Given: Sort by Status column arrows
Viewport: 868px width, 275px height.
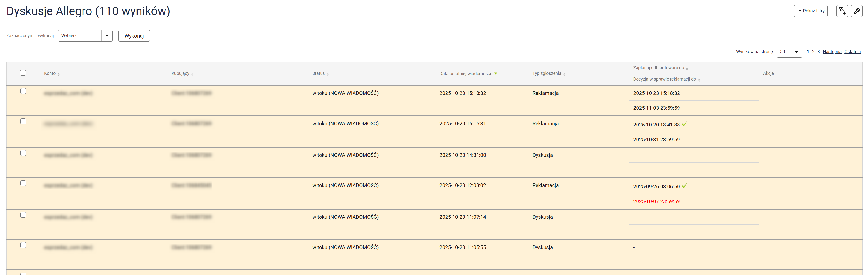Looking at the screenshot, I should click(328, 74).
